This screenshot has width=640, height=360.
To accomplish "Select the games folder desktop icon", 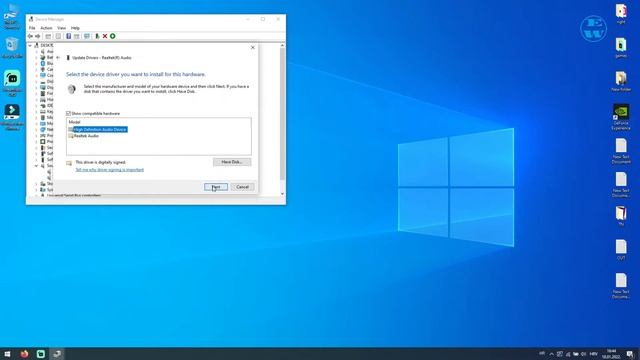I will pyautogui.click(x=621, y=47).
